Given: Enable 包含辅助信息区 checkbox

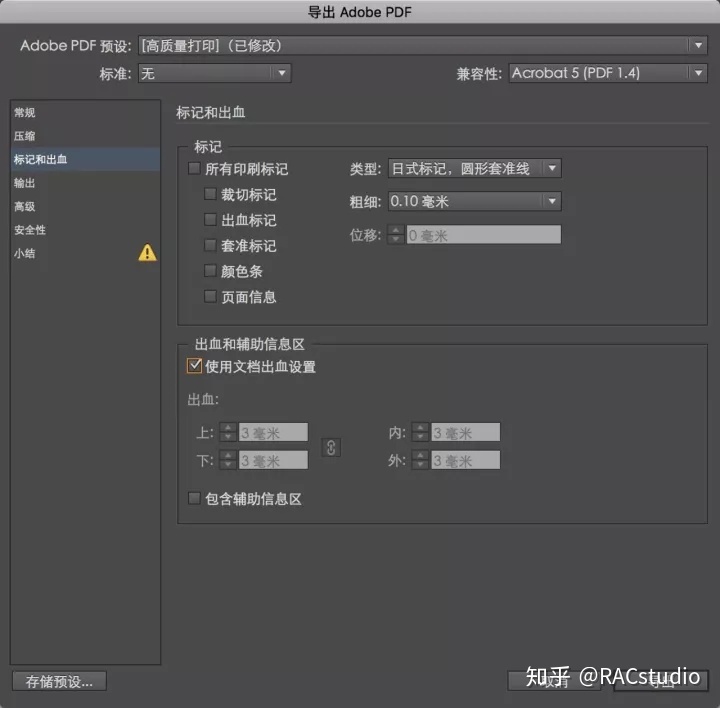Looking at the screenshot, I should coord(194,498).
